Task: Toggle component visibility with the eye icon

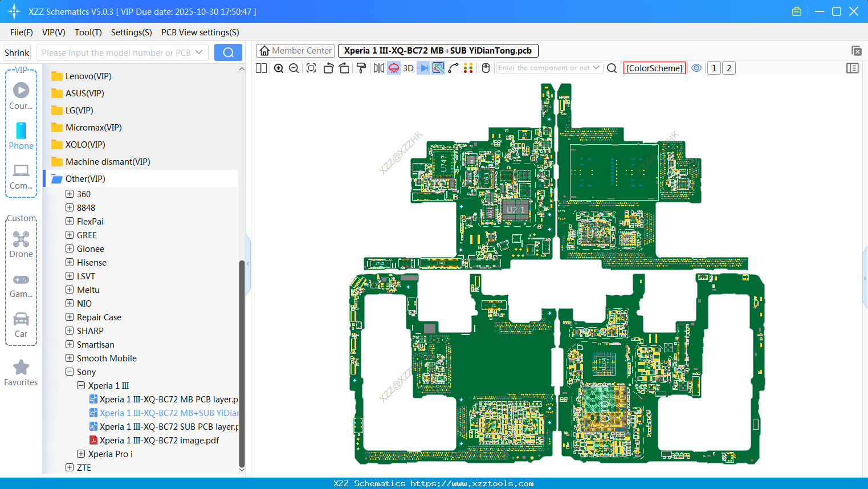Action: click(x=696, y=68)
